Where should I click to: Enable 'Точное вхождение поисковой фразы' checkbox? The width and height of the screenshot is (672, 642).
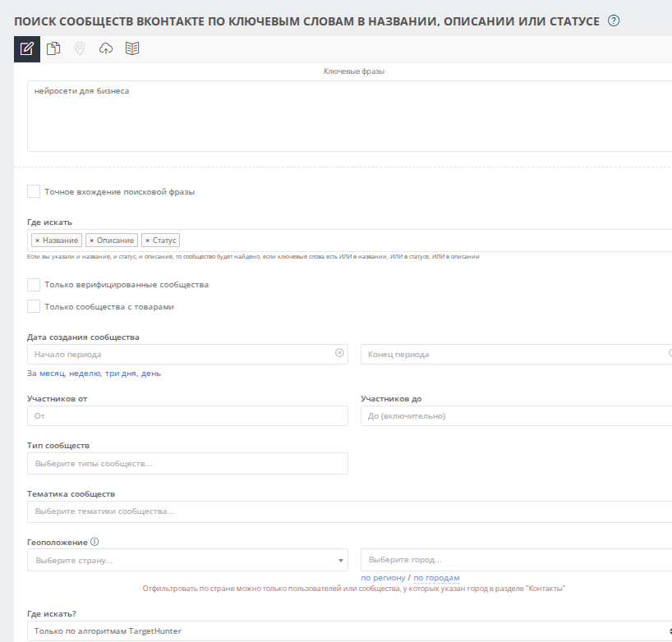[34, 191]
